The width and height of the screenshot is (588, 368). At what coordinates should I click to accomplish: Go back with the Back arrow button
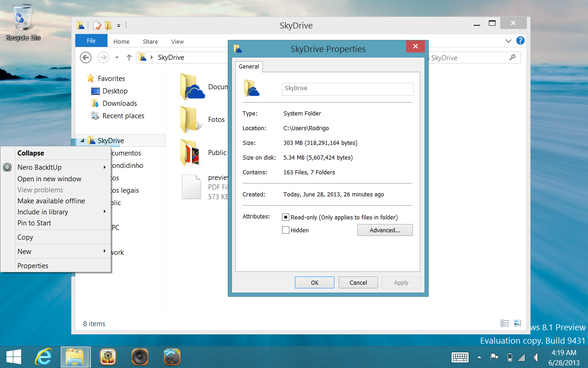[x=85, y=57]
